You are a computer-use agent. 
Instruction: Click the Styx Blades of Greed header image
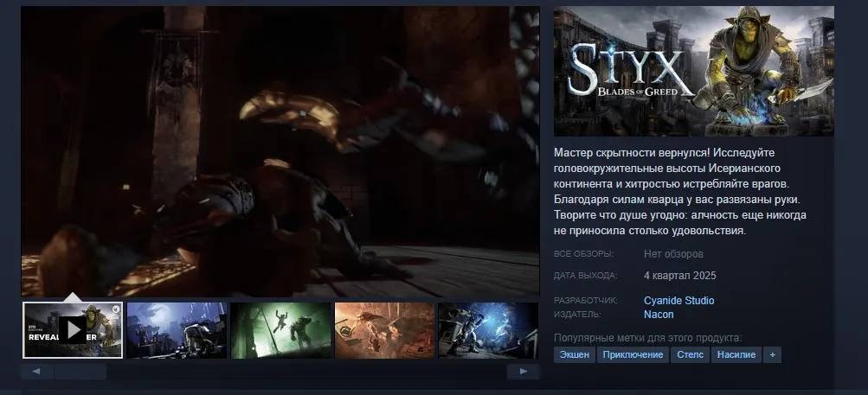tap(694, 71)
